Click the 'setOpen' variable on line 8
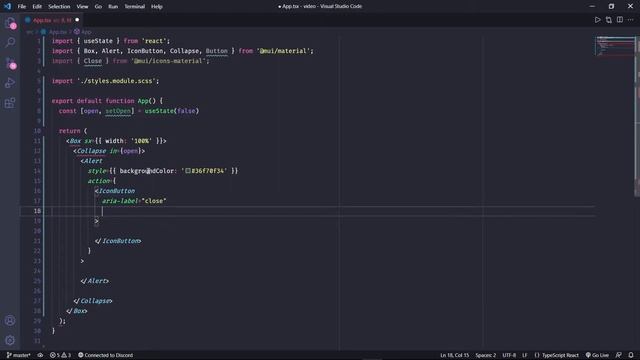640x360 pixels. pyautogui.click(x=118, y=111)
